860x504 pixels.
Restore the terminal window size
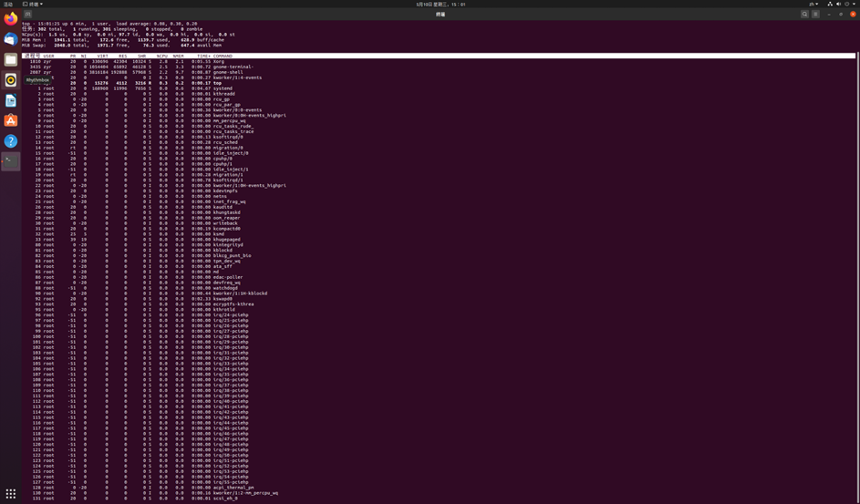tap(841, 15)
